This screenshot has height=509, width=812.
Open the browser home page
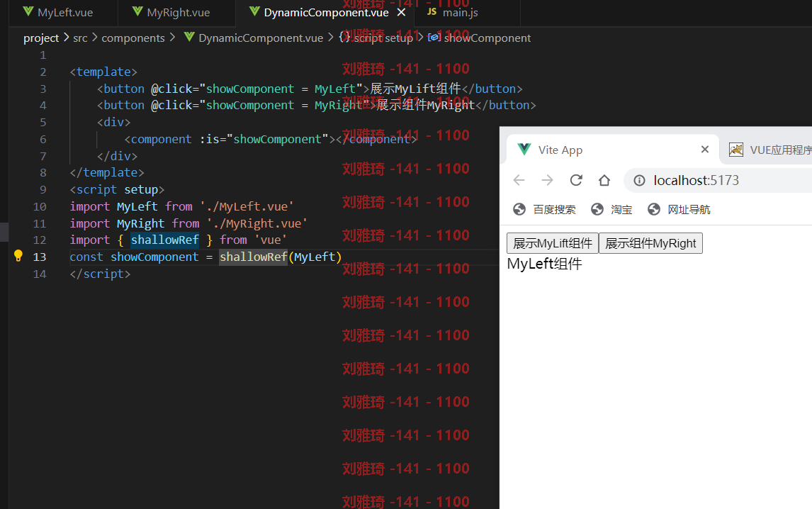click(604, 180)
